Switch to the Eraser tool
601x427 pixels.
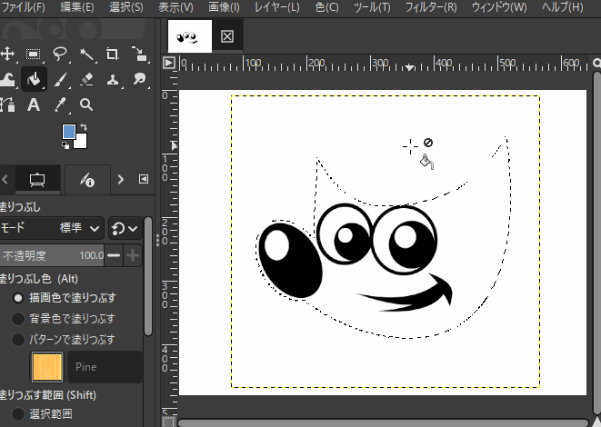point(86,79)
